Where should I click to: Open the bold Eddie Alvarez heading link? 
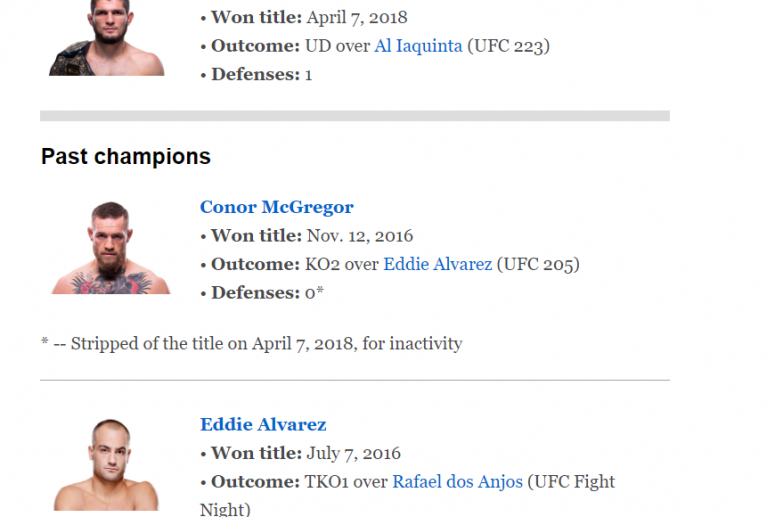263,425
